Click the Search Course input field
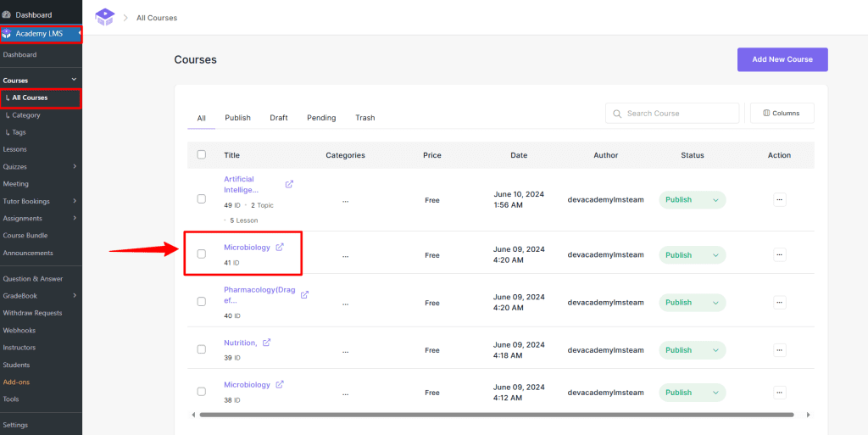This screenshot has width=868, height=435. click(678, 113)
